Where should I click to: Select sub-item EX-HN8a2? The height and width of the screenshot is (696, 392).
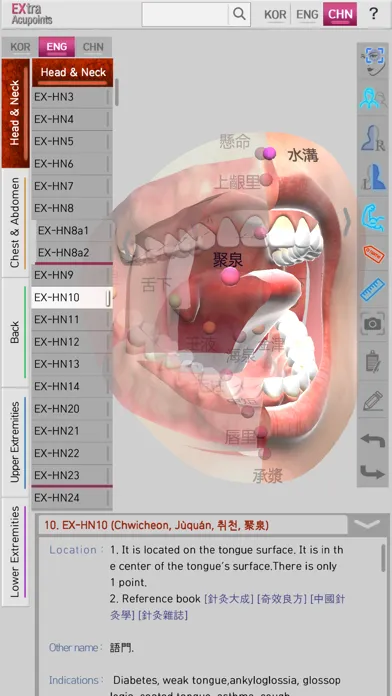tap(73, 253)
